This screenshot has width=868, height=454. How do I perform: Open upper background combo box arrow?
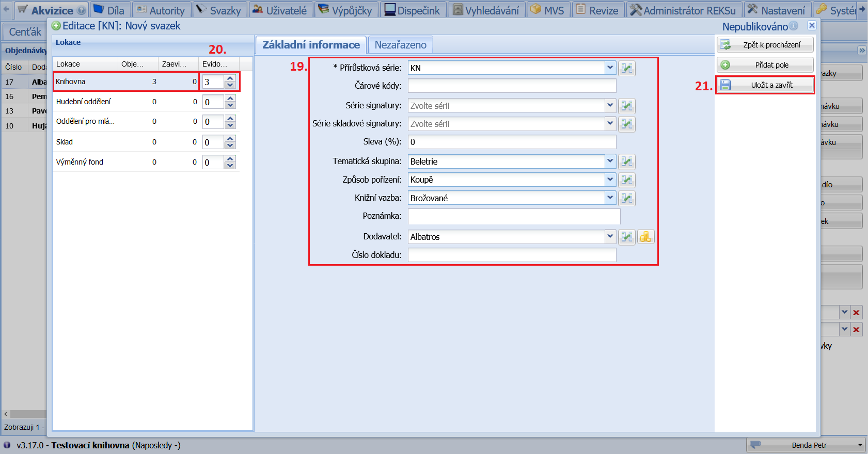[x=845, y=312]
